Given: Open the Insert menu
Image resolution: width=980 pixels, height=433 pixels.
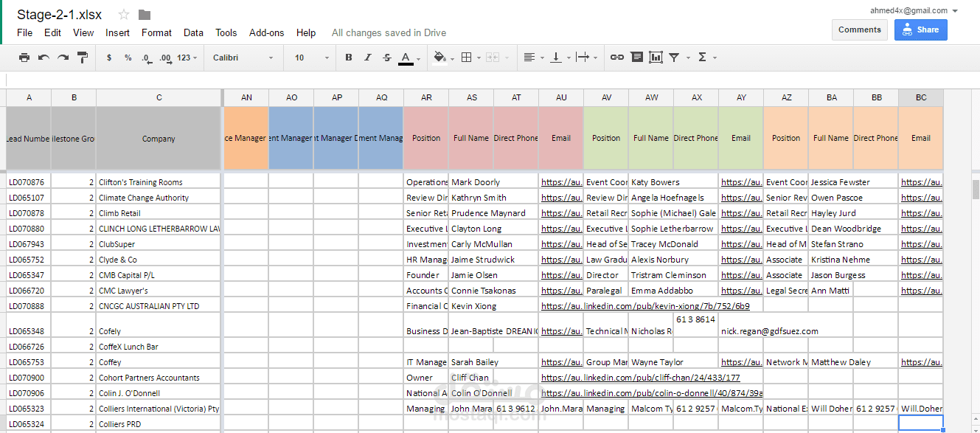Looking at the screenshot, I should [x=117, y=32].
